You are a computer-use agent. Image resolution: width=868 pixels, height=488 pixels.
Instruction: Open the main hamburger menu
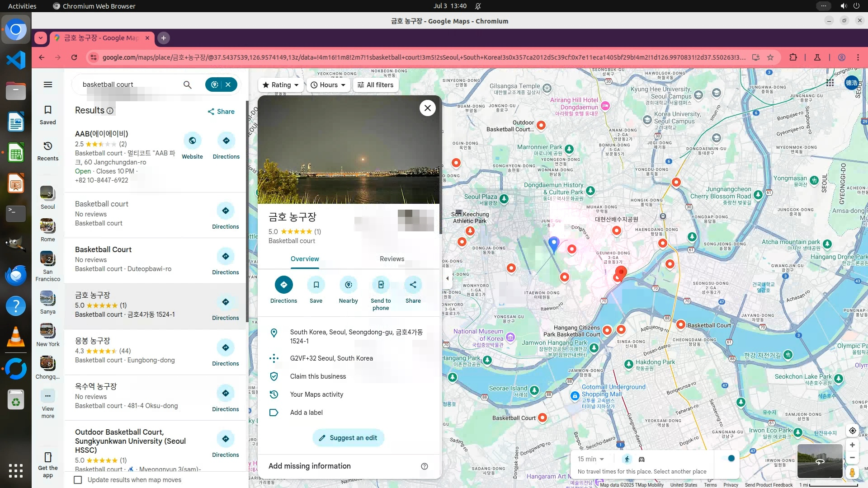48,84
